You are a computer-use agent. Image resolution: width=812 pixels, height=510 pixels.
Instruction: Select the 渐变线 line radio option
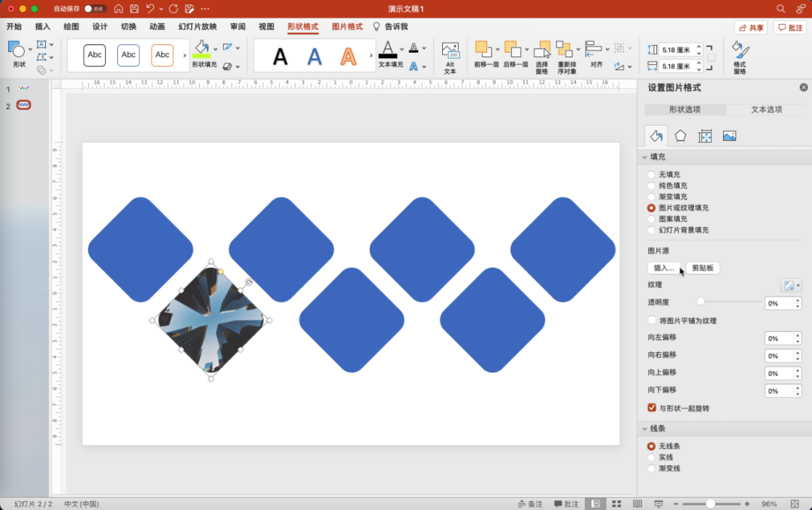(x=651, y=469)
